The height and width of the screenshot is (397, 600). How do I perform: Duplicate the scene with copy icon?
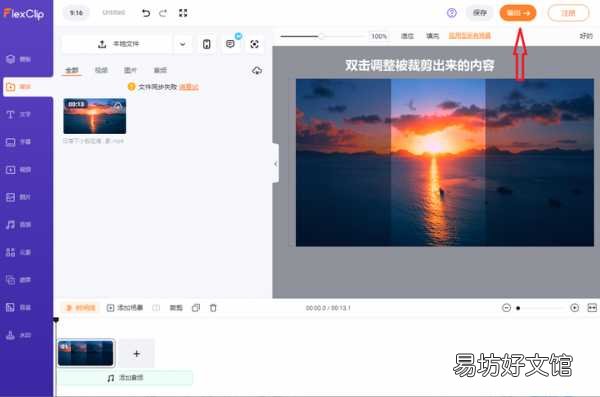(196, 308)
